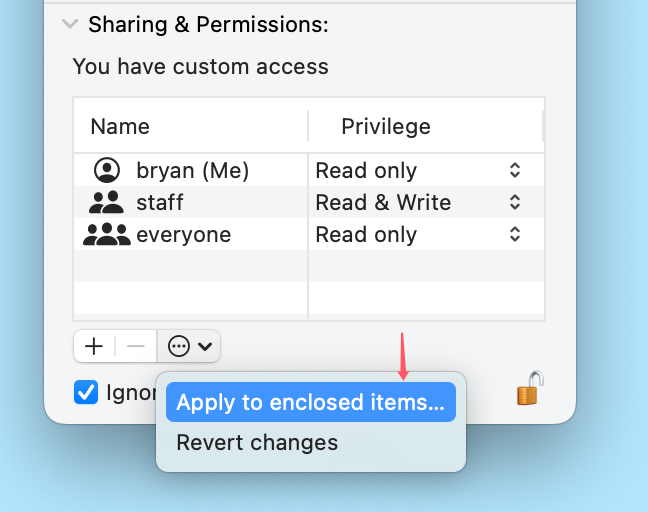
Task: Click the Name column header
Action: pyautogui.click(x=120, y=126)
